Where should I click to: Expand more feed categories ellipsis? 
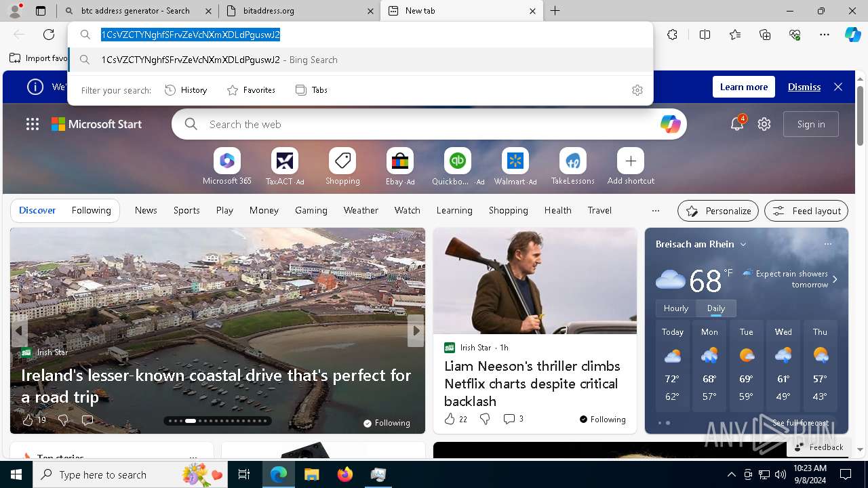(x=655, y=211)
